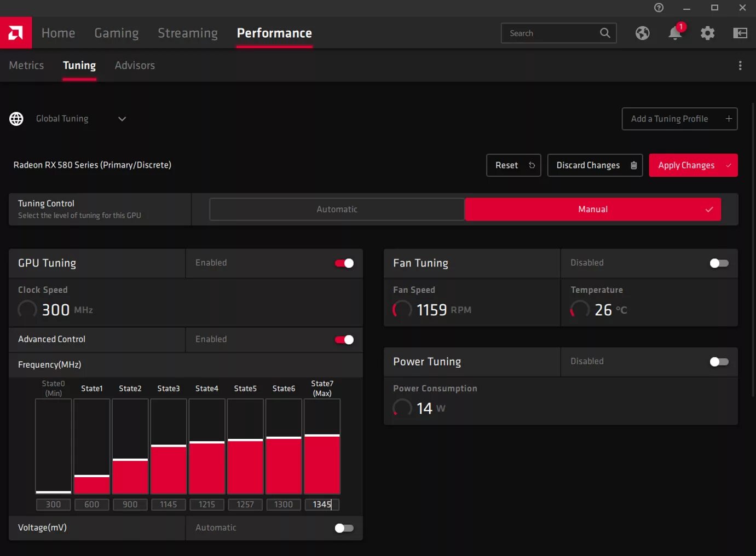This screenshot has width=756, height=556.
Task: Click the AMD logo icon
Action: pyautogui.click(x=16, y=33)
